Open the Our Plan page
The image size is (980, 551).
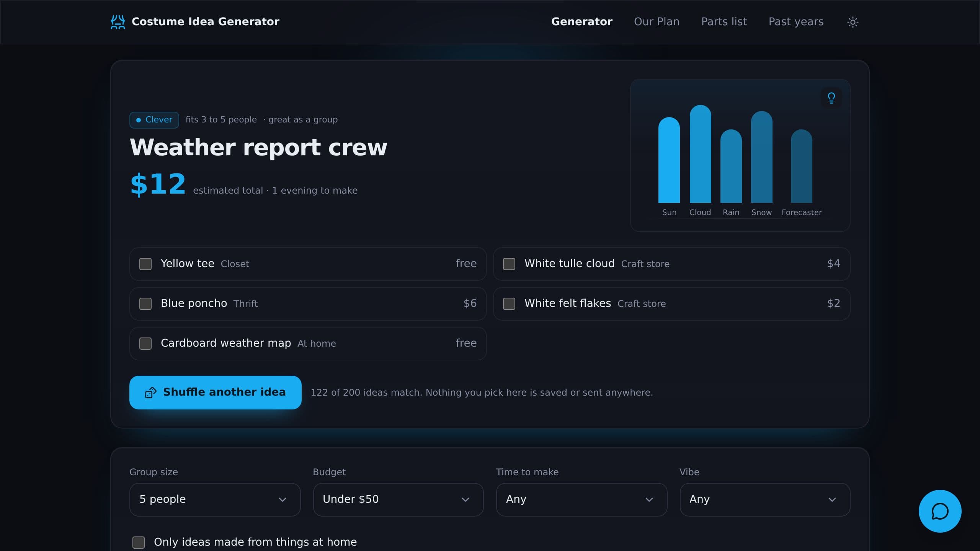(657, 22)
